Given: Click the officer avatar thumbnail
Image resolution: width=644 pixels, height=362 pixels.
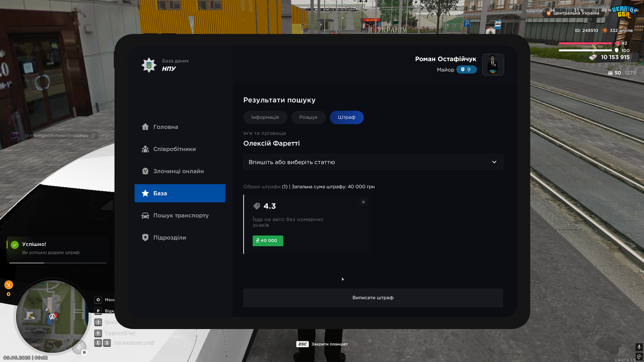Looking at the screenshot, I should [x=493, y=64].
